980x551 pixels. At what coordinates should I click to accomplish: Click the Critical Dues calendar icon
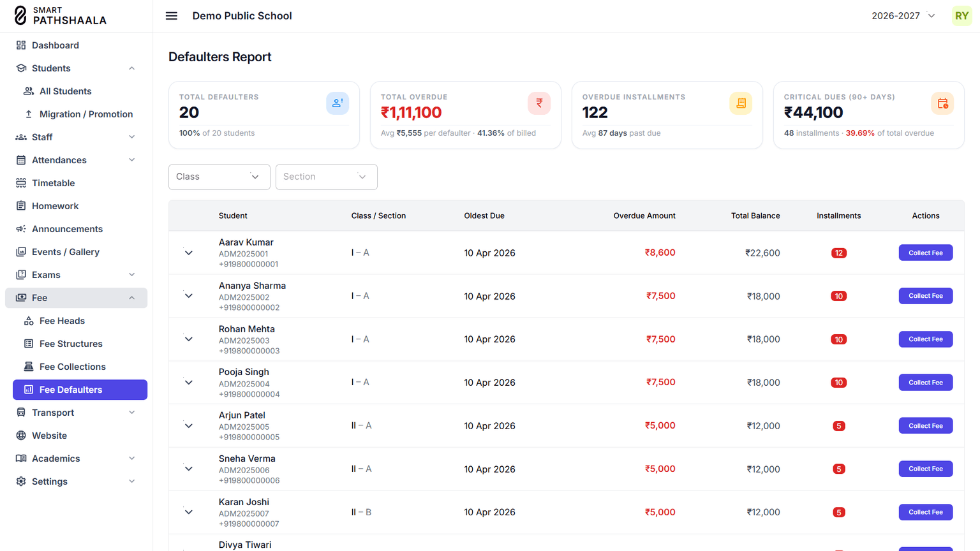click(x=942, y=103)
